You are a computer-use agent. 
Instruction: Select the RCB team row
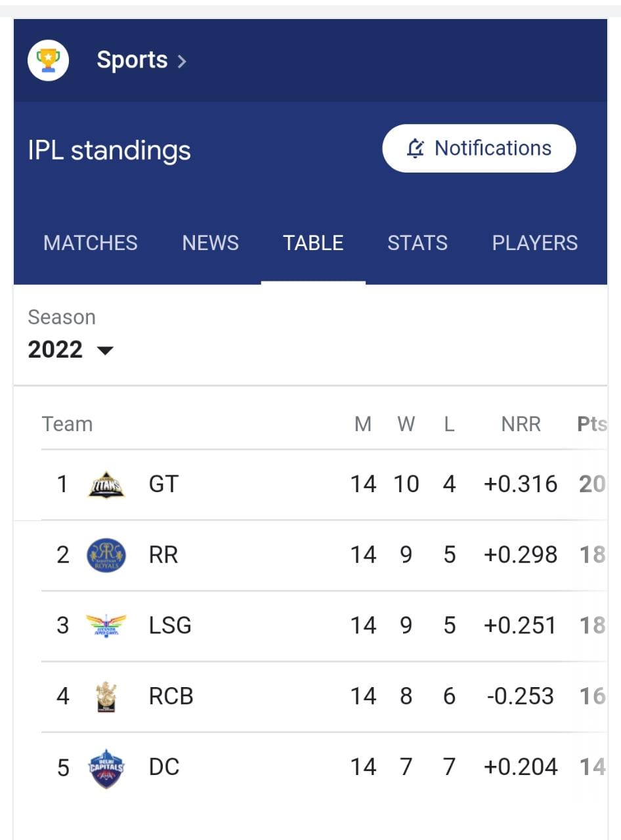pos(324,696)
